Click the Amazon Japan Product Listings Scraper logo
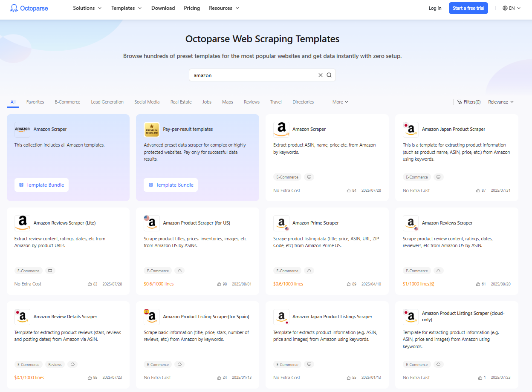Viewport: 532px width, 392px height. pos(281,317)
